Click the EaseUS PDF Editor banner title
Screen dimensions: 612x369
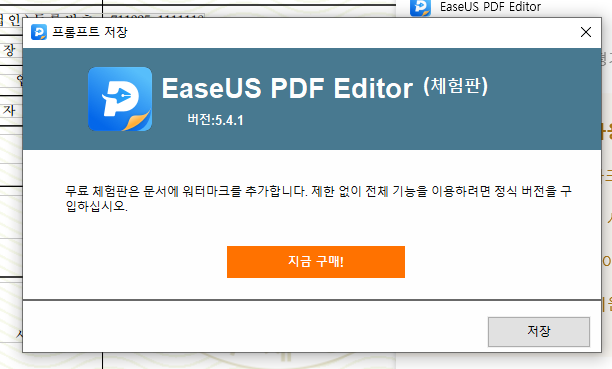point(287,88)
